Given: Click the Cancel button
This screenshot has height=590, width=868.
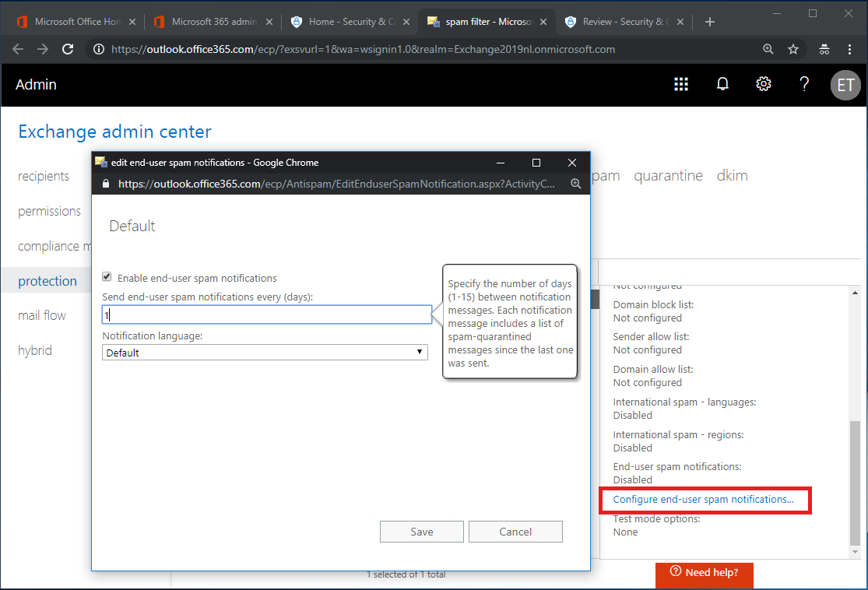Looking at the screenshot, I should tap(515, 532).
